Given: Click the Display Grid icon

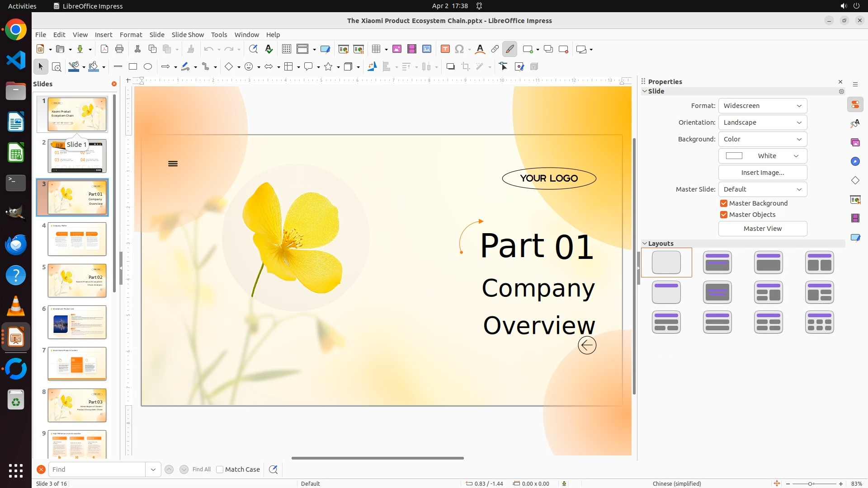Looking at the screenshot, I should pyautogui.click(x=287, y=49).
